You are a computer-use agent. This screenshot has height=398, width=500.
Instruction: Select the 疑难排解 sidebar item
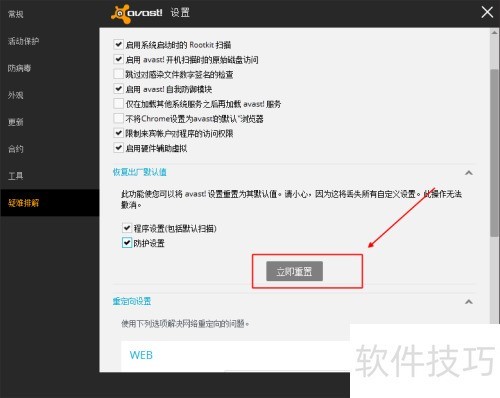point(50,203)
